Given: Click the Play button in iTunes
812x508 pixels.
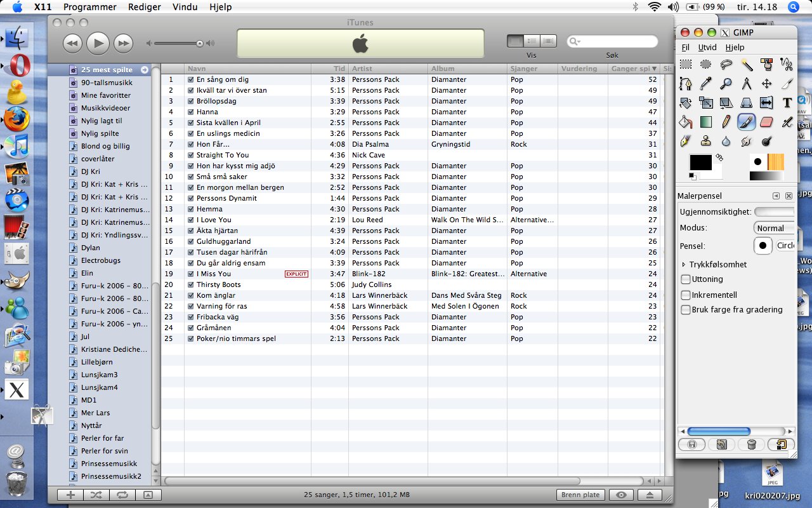Looking at the screenshot, I should click(98, 43).
